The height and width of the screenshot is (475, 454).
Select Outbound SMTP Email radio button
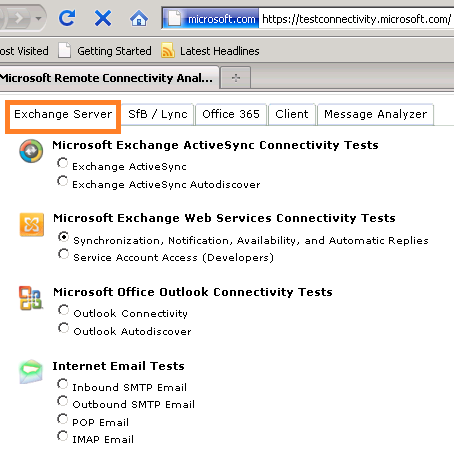tap(62, 401)
